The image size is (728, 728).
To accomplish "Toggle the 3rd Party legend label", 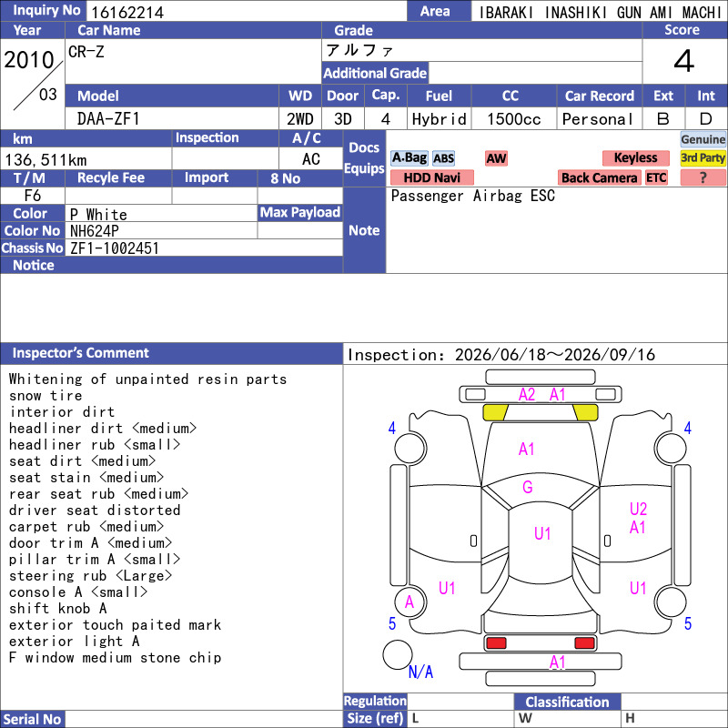I will [x=703, y=158].
